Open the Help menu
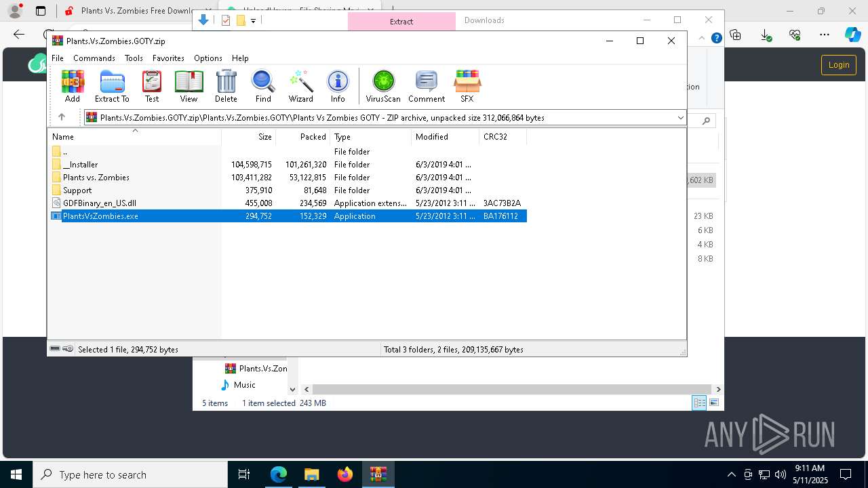 point(240,58)
